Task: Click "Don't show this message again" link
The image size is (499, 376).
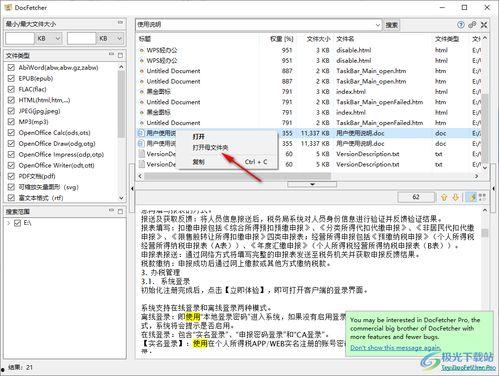Action: click(x=396, y=348)
